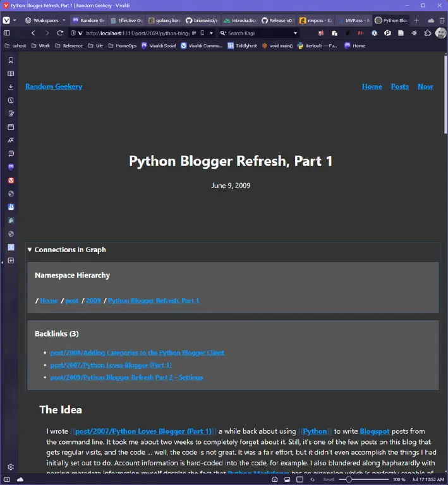Add a new web panel
This screenshot has height=485, width=448.
[11, 260]
